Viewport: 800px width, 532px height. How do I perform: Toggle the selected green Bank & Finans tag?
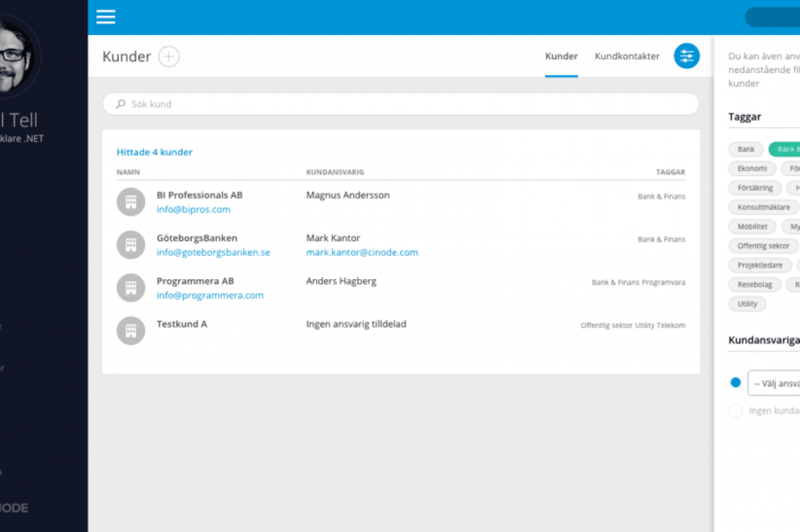(784, 149)
